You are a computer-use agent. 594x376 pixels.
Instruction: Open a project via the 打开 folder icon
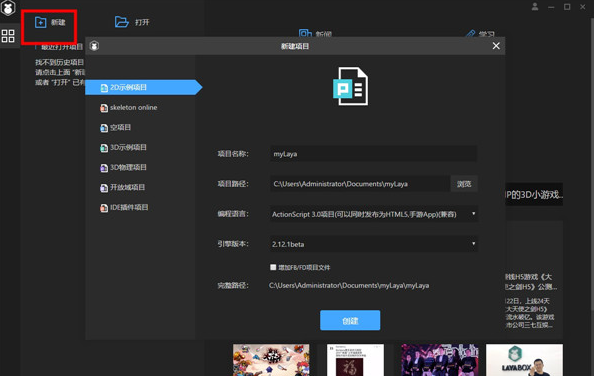click(x=122, y=22)
